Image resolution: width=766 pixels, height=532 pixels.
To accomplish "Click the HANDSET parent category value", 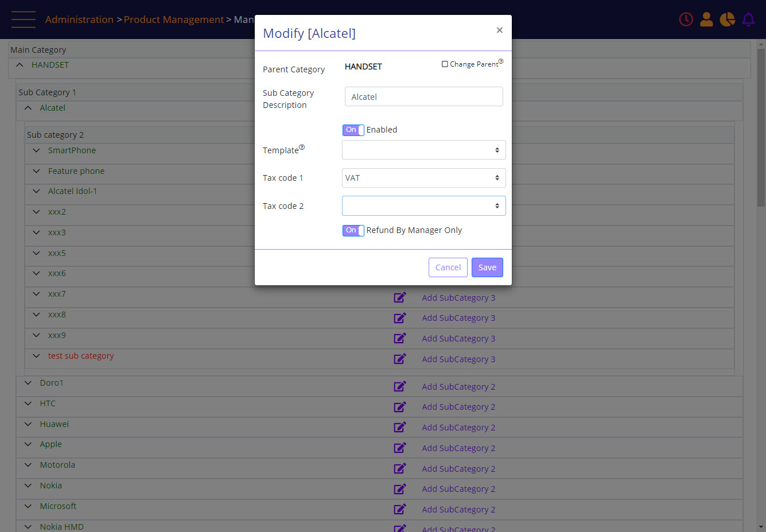I will point(363,67).
